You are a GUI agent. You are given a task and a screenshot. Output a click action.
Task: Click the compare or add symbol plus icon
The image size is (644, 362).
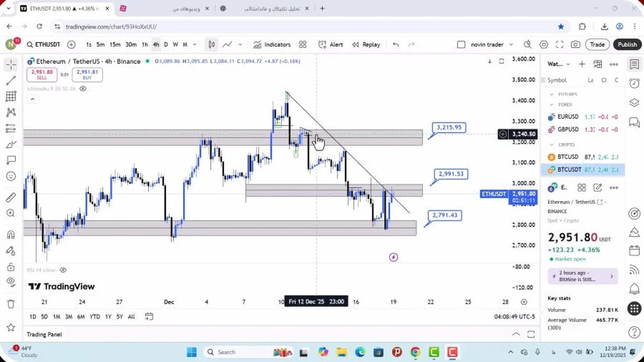(x=71, y=45)
